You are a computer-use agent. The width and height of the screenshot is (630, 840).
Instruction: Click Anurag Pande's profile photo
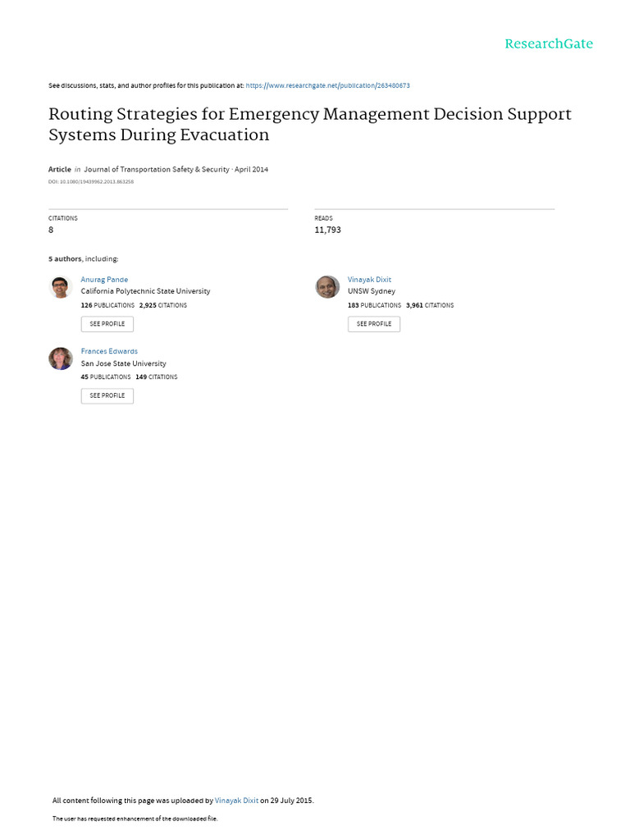(x=60, y=287)
